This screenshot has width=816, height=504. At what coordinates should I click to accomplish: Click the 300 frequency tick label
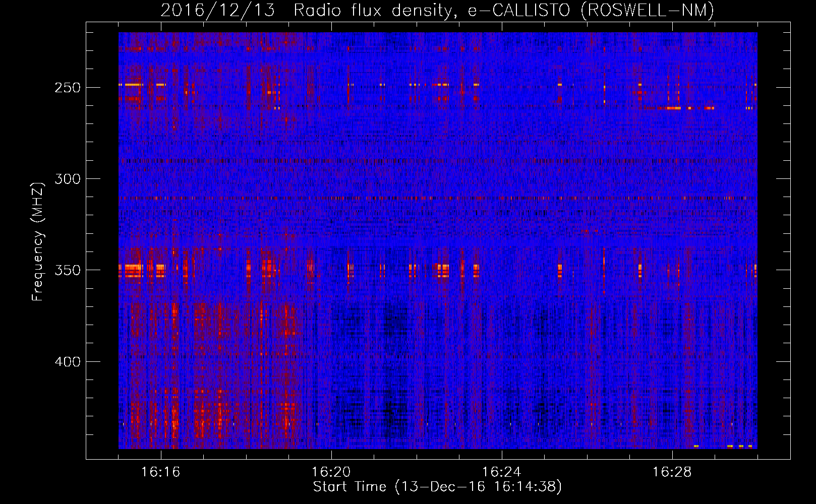[68, 179]
